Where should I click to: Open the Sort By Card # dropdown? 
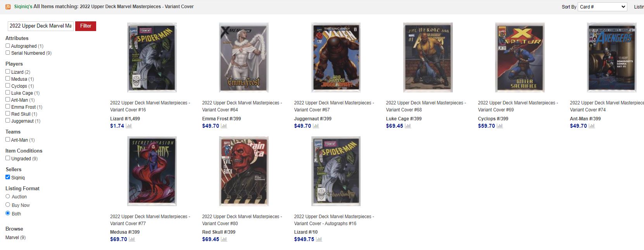(603, 7)
